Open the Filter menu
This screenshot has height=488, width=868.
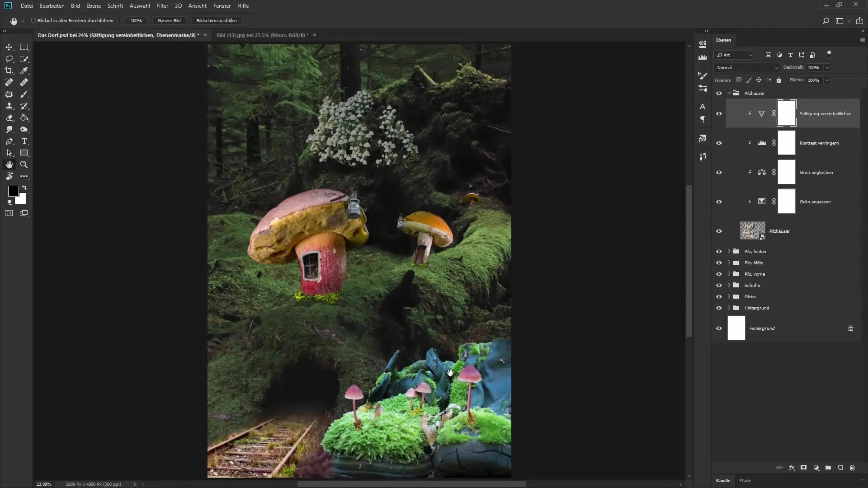point(162,6)
